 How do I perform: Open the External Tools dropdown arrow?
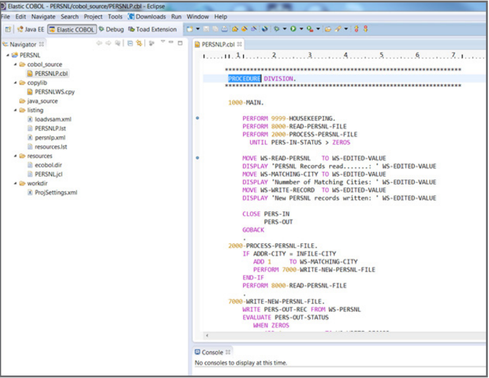(x=318, y=29)
